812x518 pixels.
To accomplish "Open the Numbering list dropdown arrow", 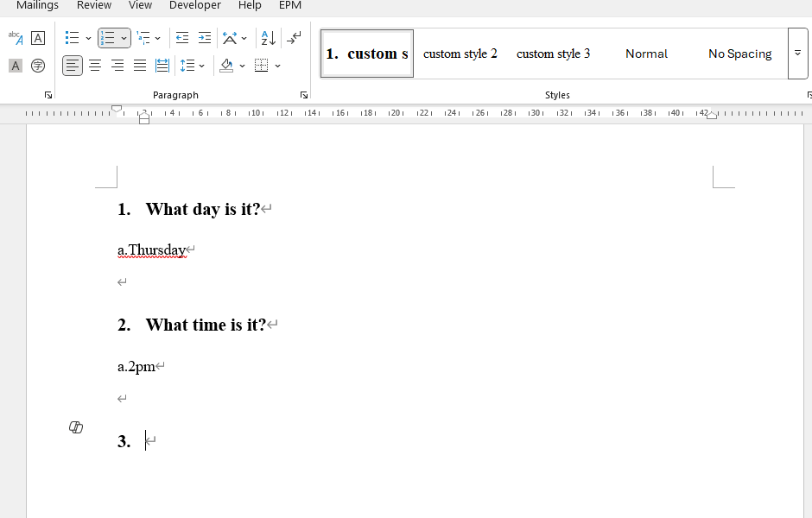I will click(124, 38).
